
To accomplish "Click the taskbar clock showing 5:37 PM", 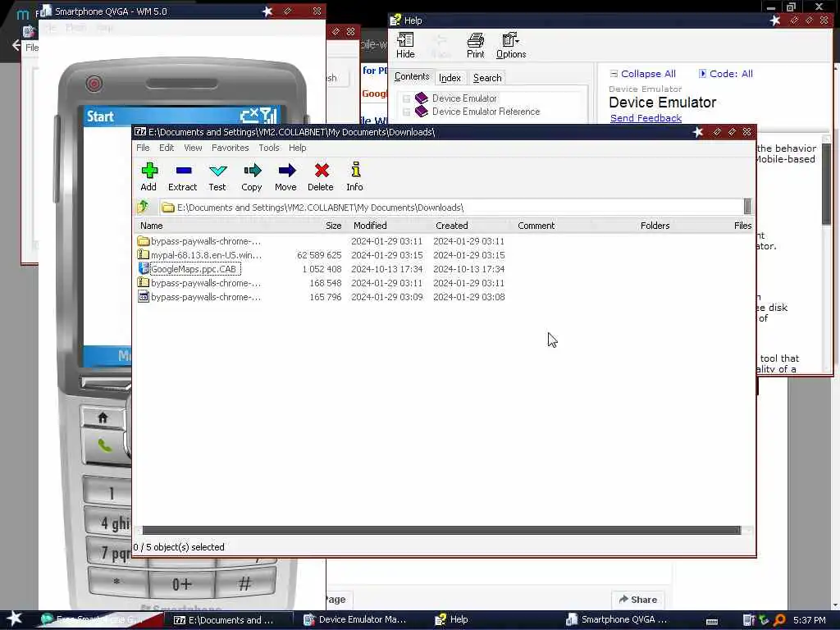I will [x=810, y=620].
